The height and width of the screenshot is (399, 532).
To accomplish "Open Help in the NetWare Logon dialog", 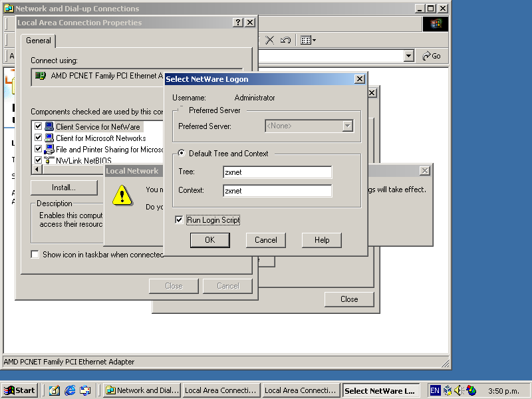I will pyautogui.click(x=322, y=240).
